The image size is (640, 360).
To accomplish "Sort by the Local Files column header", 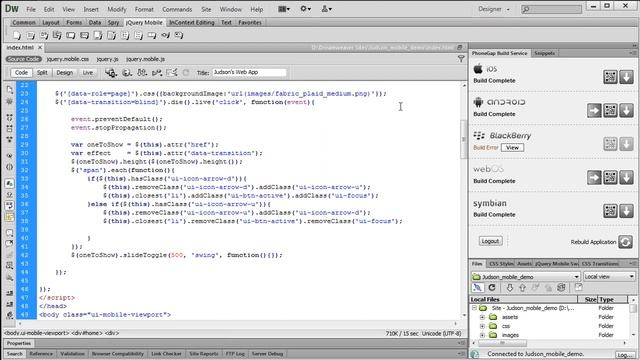I will pyautogui.click(x=524, y=299).
